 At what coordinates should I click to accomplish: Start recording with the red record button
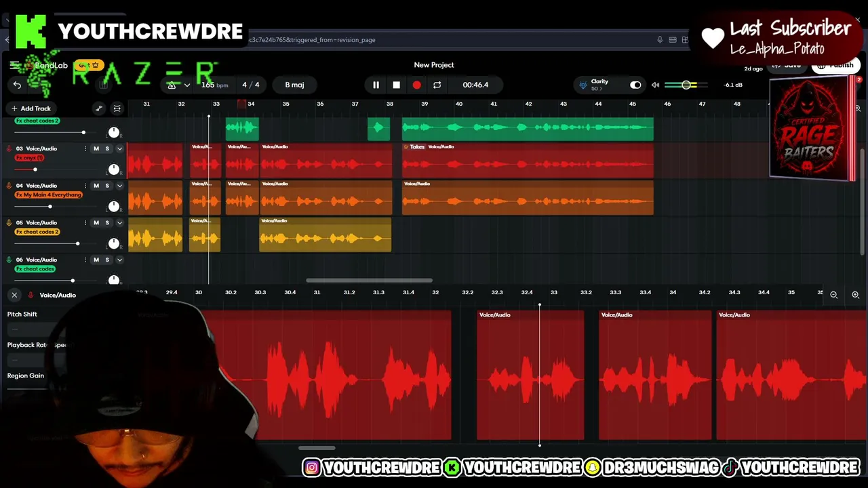click(416, 85)
